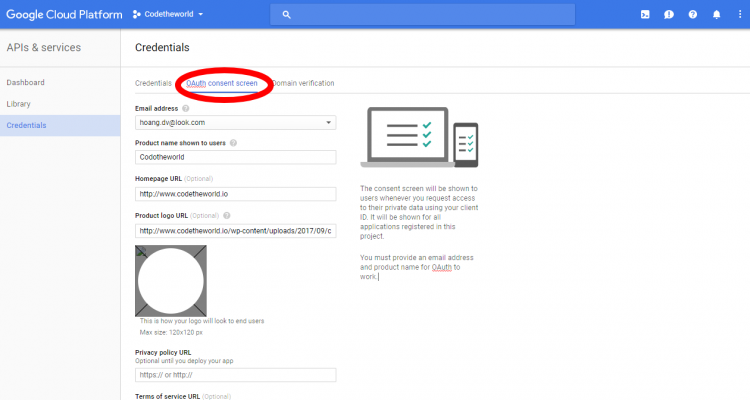Focus the Privacy policy URL field

235,375
